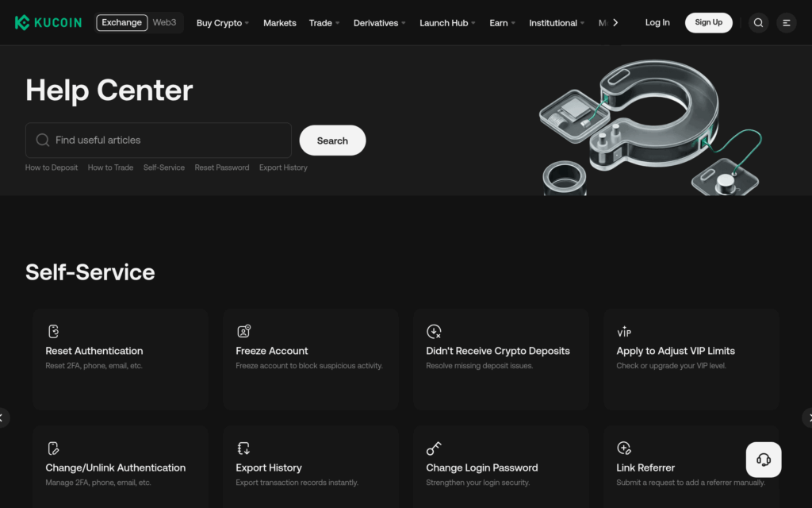Click the Self-Service section heading

click(x=90, y=272)
